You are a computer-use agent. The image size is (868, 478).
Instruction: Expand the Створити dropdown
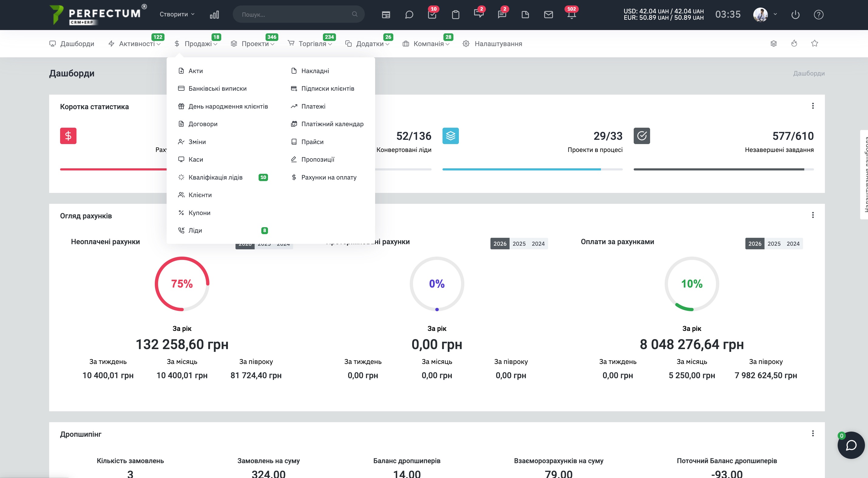click(177, 14)
